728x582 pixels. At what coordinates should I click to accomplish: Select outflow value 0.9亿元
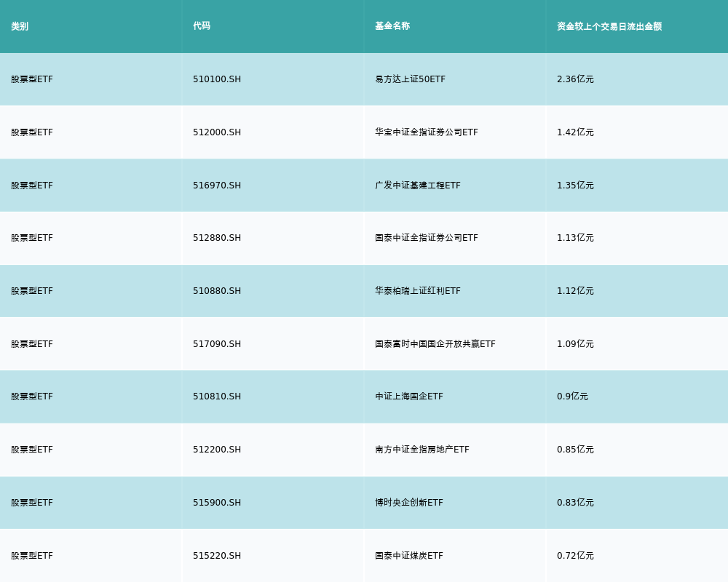click(x=572, y=396)
